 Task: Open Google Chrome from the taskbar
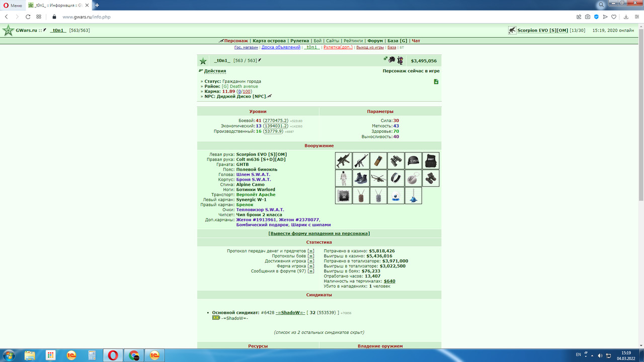pyautogui.click(x=134, y=355)
